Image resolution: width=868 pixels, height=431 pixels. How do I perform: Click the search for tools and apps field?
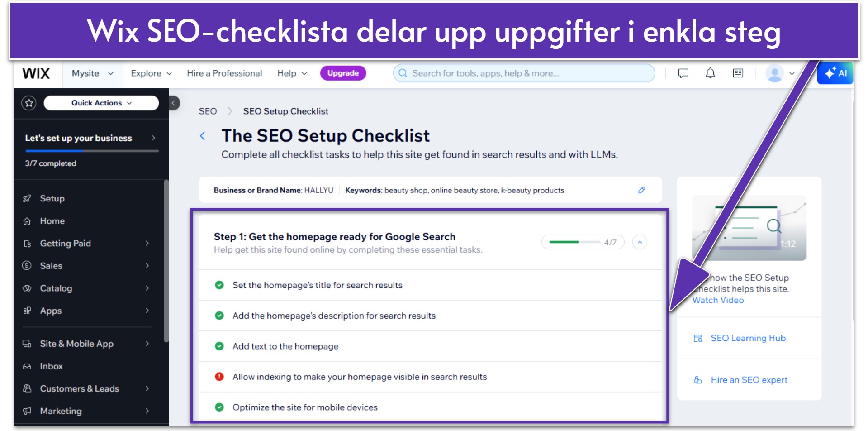click(x=524, y=73)
